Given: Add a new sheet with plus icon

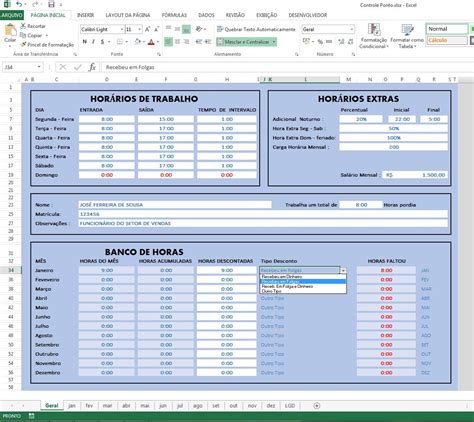Looking at the screenshot, I should (x=317, y=406).
